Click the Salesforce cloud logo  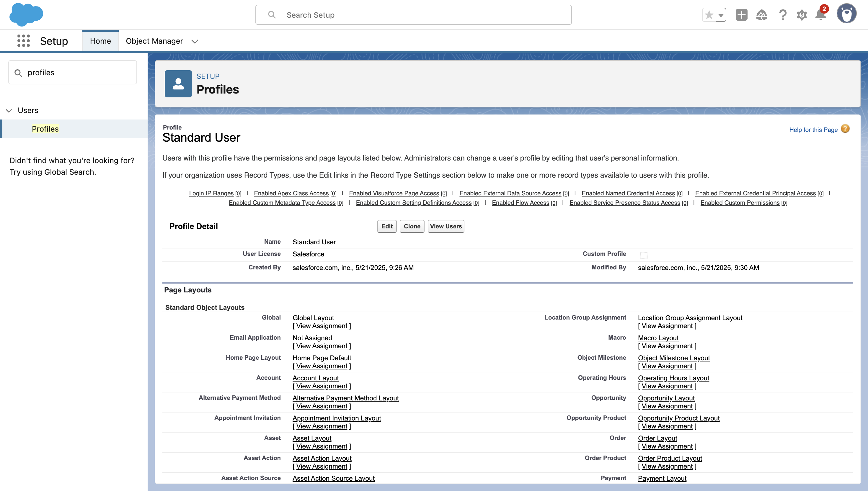26,15
